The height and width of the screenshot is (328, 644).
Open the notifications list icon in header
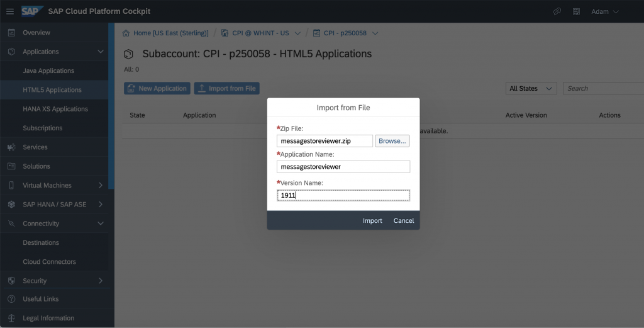pos(576,11)
